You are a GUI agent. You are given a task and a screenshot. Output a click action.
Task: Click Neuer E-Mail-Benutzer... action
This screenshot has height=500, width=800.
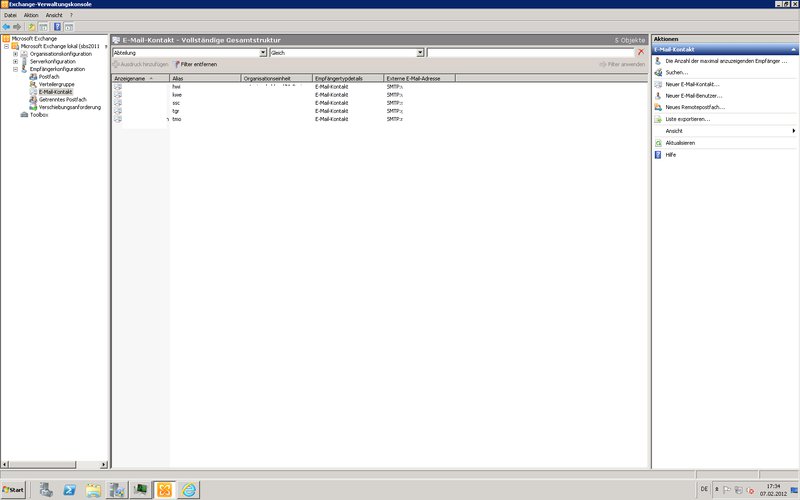pyautogui.click(x=694, y=95)
